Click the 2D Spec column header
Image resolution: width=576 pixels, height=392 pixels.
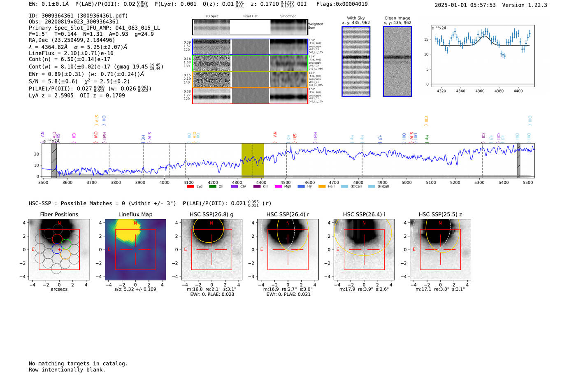[x=212, y=16]
